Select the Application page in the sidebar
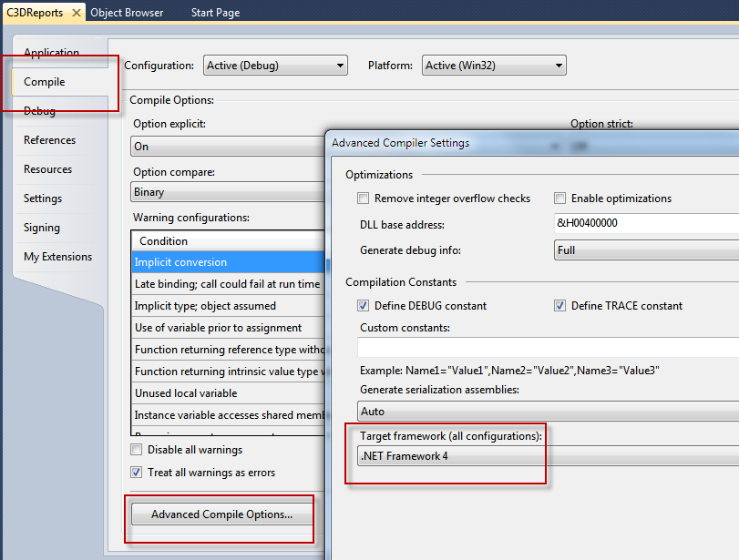Screen dimensions: 739x560 click(49, 52)
